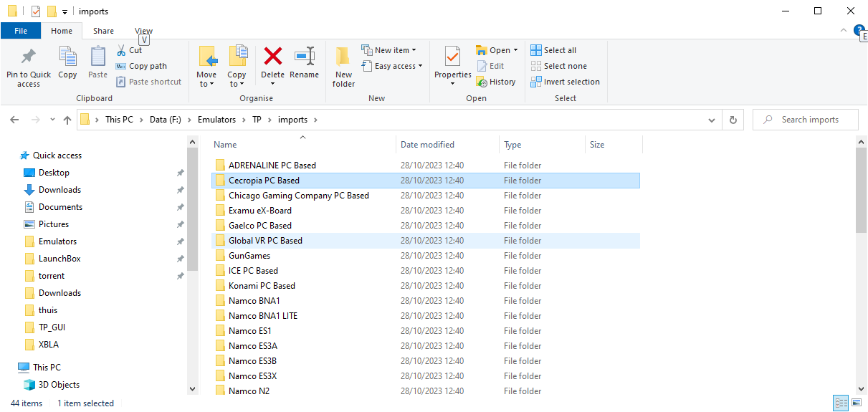The image size is (868, 412).
Task: Select Chicago Gaming Company PC Based folder
Action: pos(426,196)
